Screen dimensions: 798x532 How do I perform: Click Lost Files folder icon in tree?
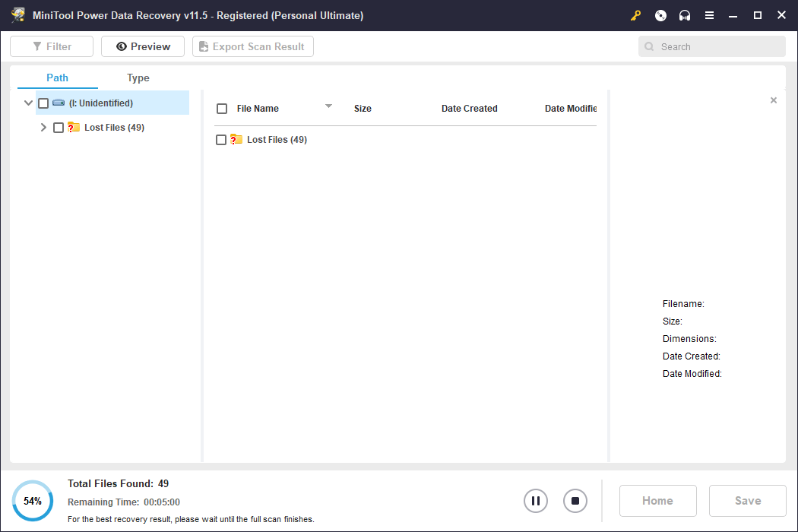[x=73, y=127]
